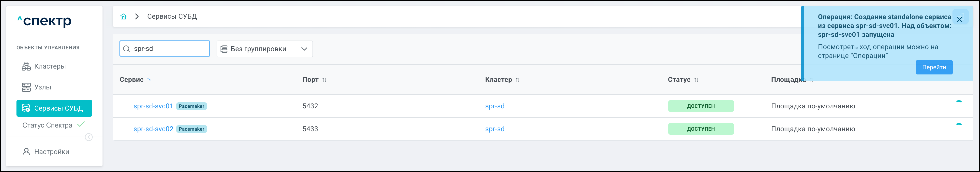Focus the service search field

[x=169, y=49]
